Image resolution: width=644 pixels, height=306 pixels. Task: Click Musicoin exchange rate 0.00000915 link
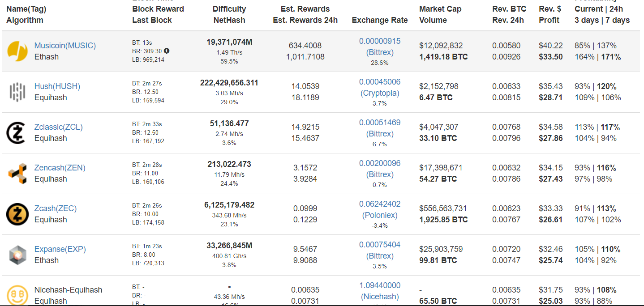[x=380, y=41]
